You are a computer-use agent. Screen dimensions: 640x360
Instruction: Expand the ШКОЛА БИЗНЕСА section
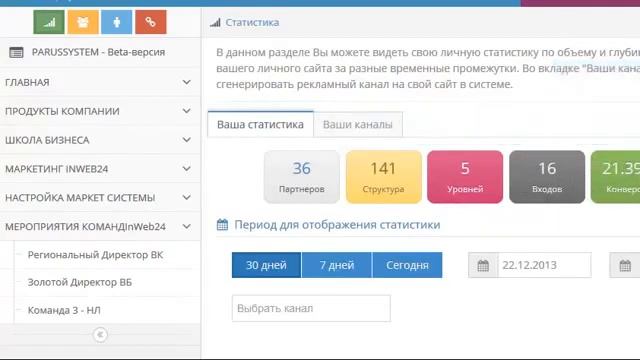100,140
